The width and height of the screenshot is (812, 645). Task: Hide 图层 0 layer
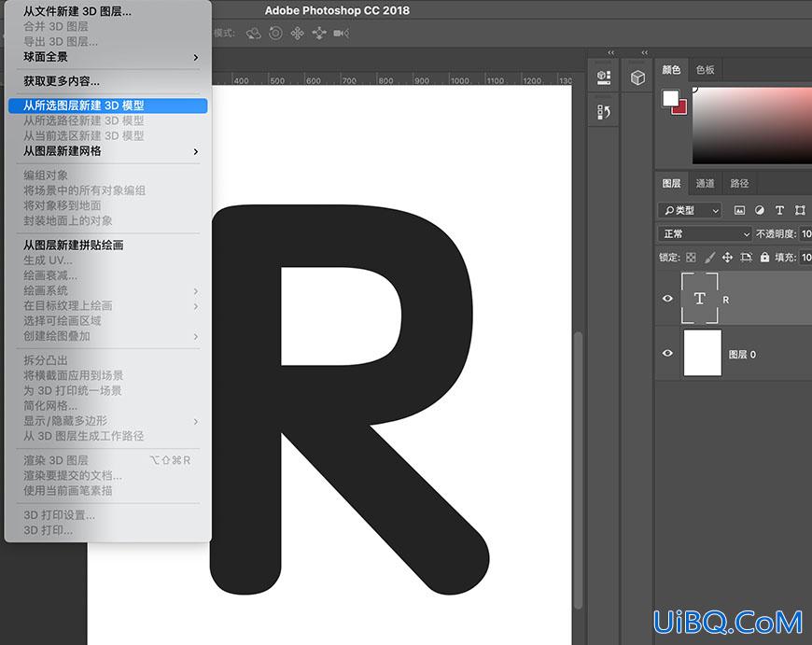[667, 354]
